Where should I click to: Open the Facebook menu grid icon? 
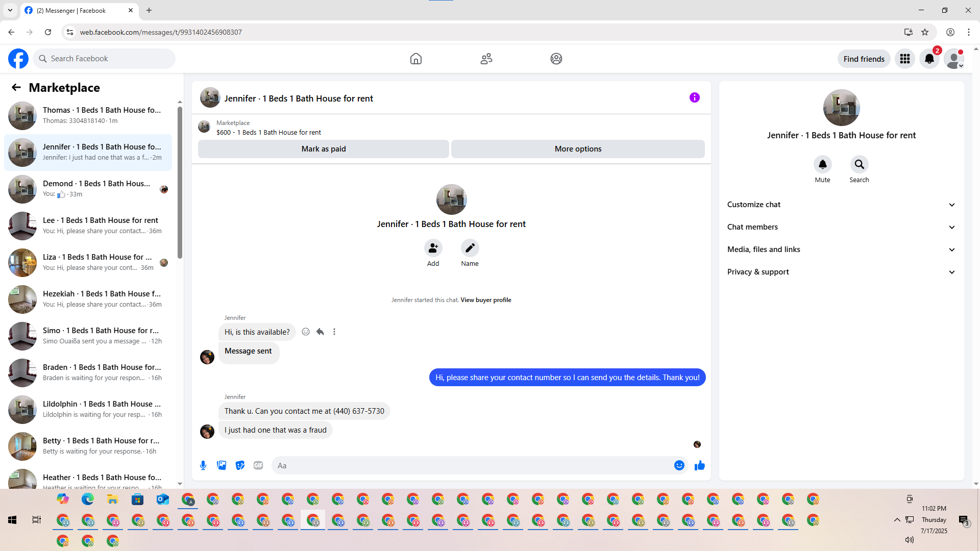click(905, 59)
